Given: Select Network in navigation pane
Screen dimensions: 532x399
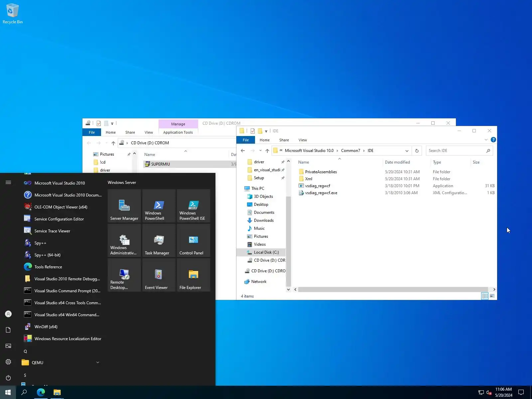Looking at the screenshot, I should (259, 282).
